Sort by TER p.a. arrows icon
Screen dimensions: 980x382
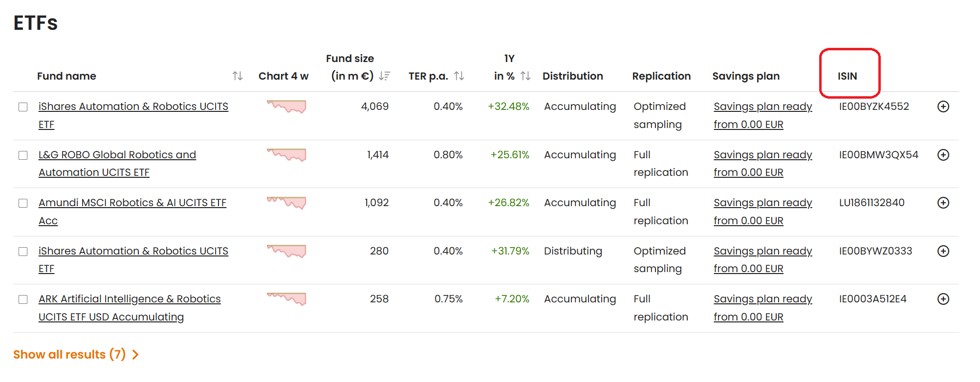click(459, 76)
